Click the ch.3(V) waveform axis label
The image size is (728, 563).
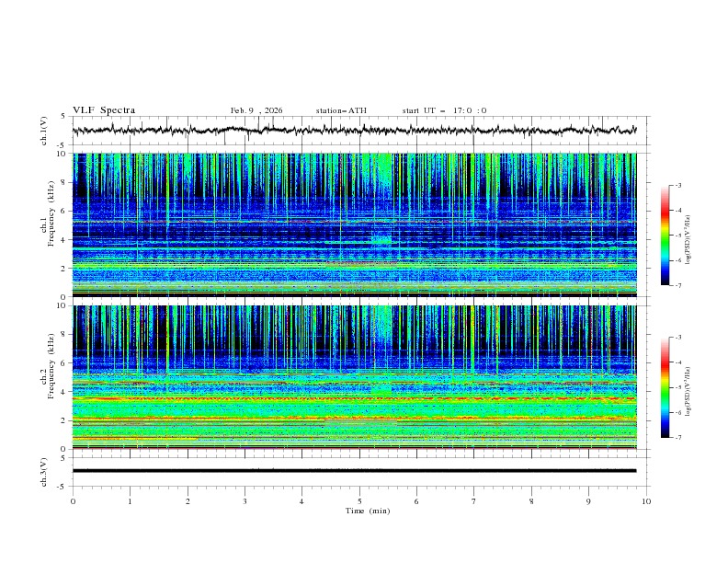point(45,470)
